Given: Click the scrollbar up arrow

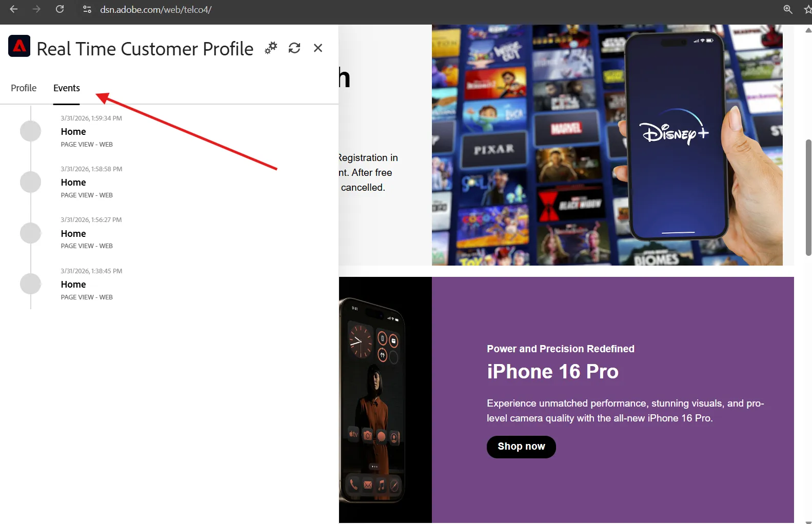Looking at the screenshot, I should 808,30.
